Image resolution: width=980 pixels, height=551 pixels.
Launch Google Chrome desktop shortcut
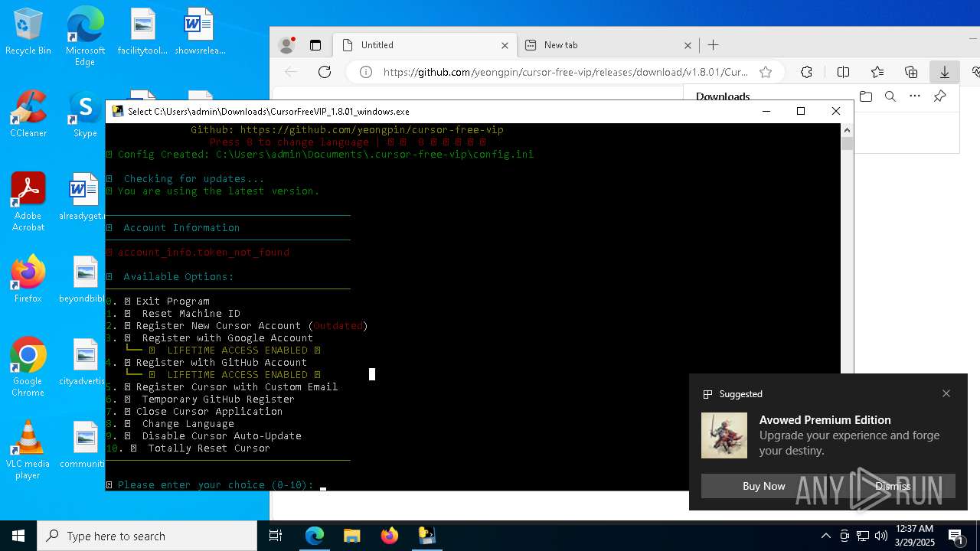(28, 367)
